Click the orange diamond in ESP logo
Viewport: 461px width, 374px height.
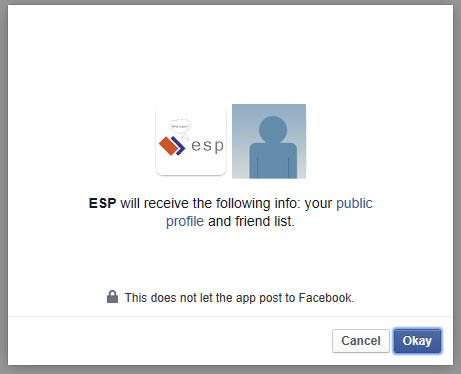[168, 146]
